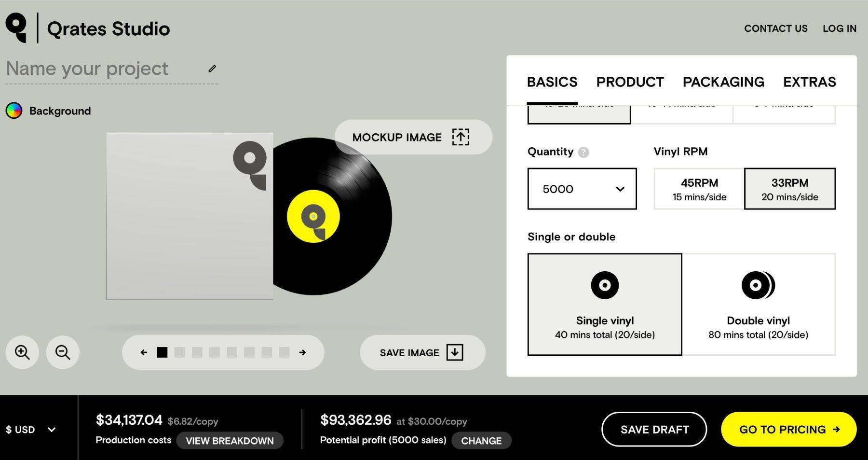This screenshot has height=460, width=868.
Task: Click the GO TO PRICING button
Action: 788,429
